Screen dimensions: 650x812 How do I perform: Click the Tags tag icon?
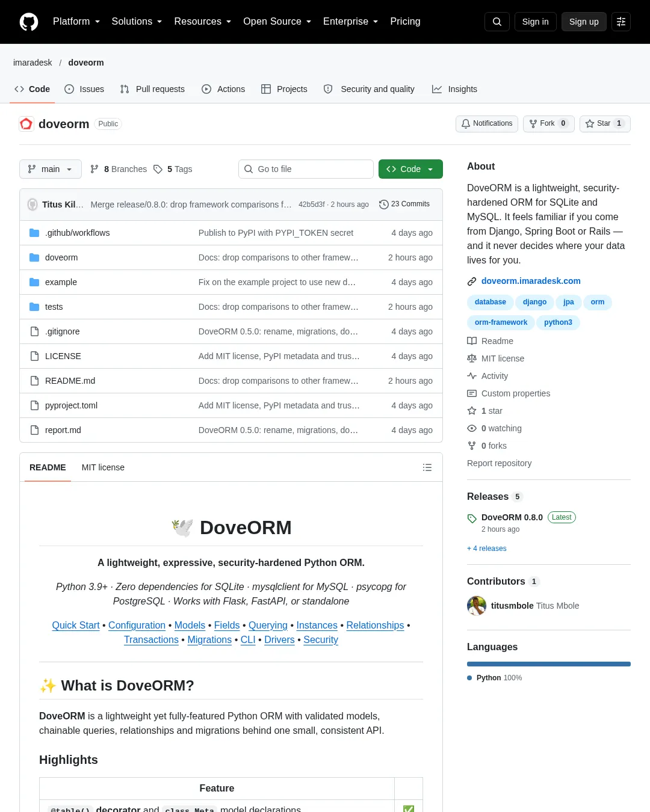tap(158, 169)
